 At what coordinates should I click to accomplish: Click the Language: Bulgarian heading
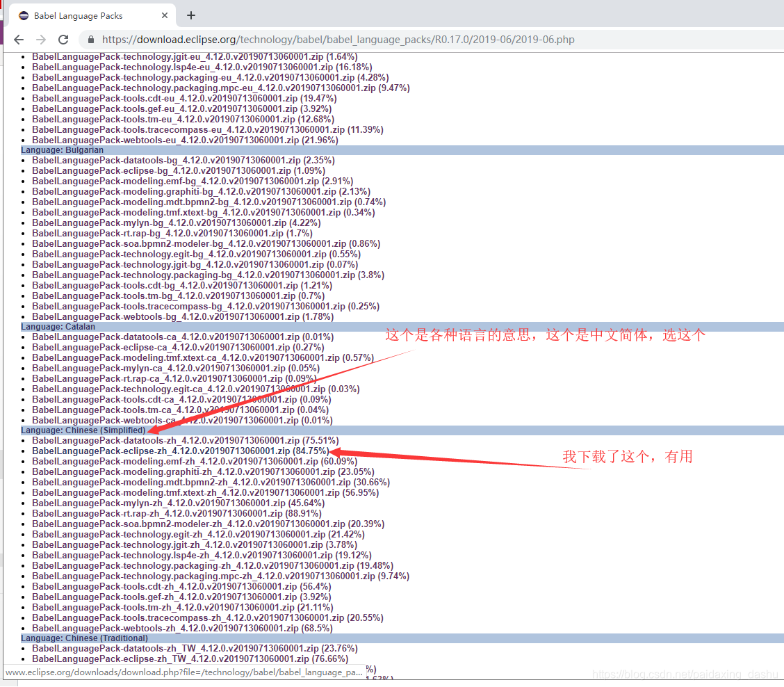coord(62,150)
